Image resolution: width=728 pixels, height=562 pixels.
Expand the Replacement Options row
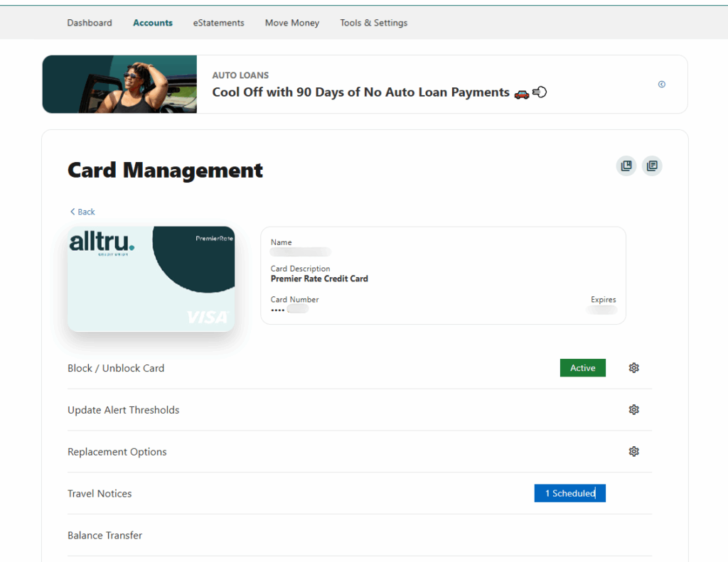[117, 451]
